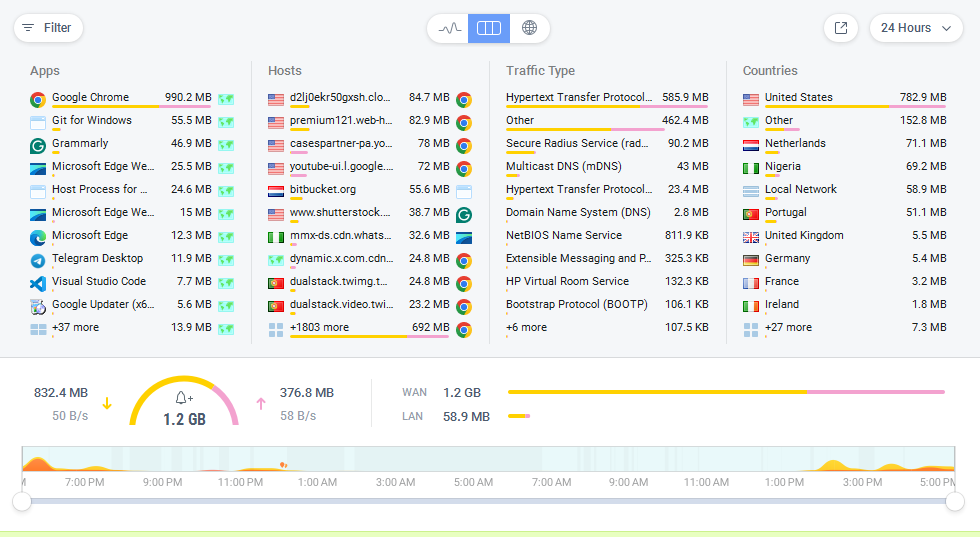
Task: Click the left timeline range handle
Action: click(x=22, y=501)
